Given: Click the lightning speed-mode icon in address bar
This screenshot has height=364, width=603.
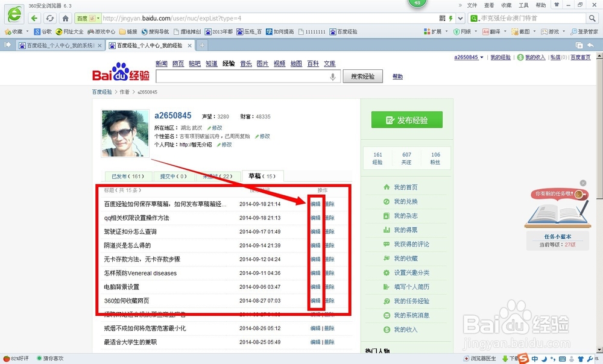Looking at the screenshot, I should (450, 18).
